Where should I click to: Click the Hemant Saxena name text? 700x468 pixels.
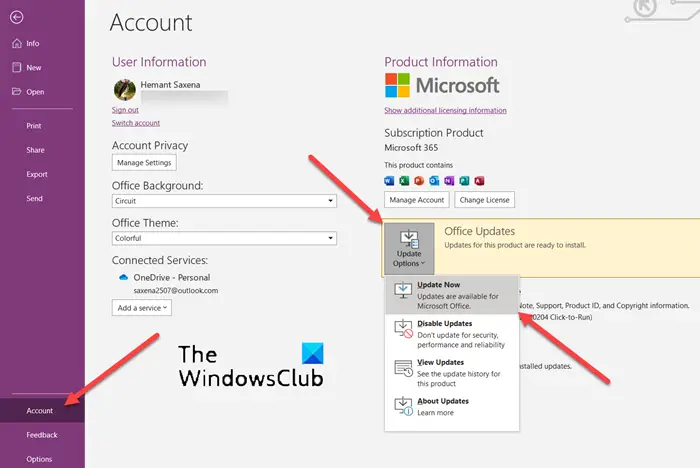pyautogui.click(x=170, y=84)
